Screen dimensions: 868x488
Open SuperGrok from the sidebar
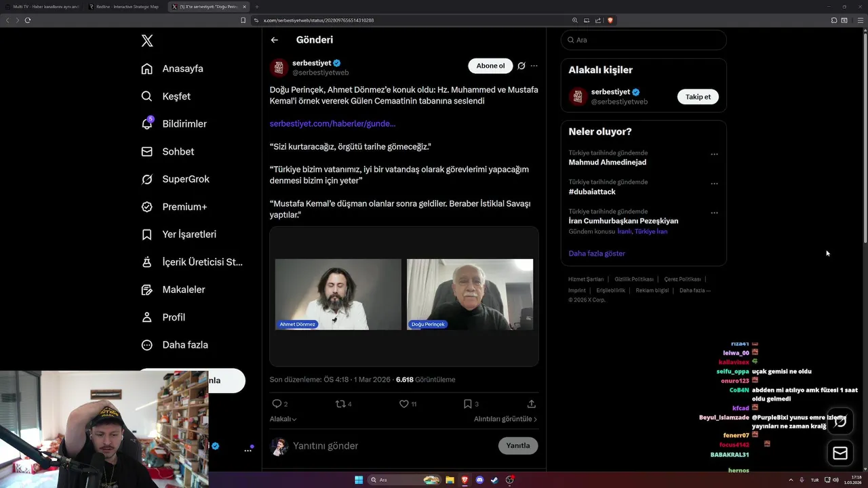(175, 179)
